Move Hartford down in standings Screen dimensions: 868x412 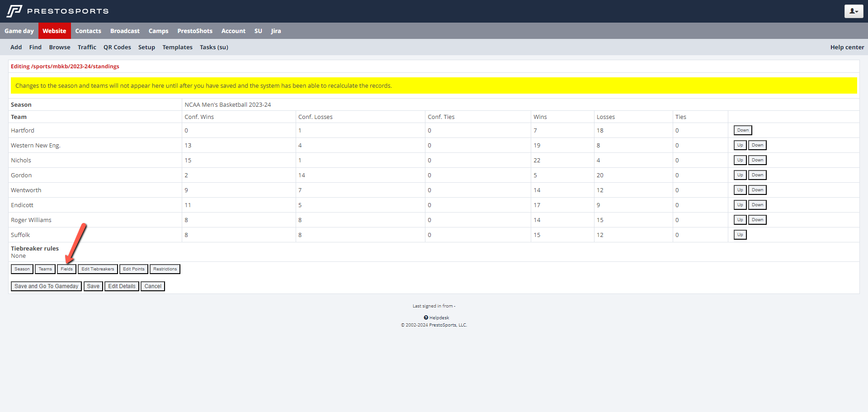click(x=742, y=130)
